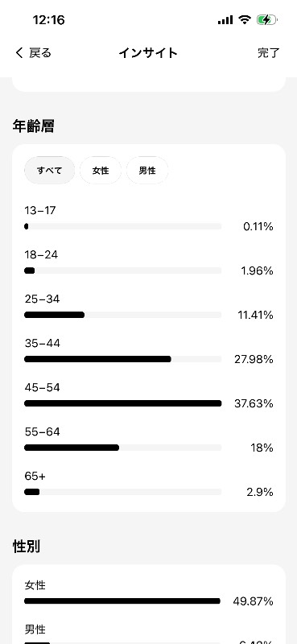
Task: Tap 完了 to finish
Action: (x=269, y=53)
